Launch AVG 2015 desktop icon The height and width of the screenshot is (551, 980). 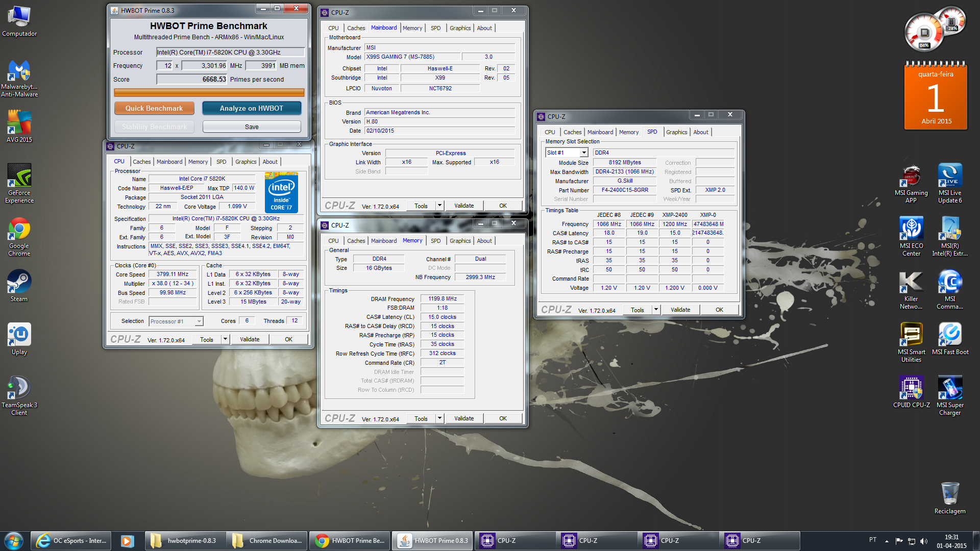point(19,127)
